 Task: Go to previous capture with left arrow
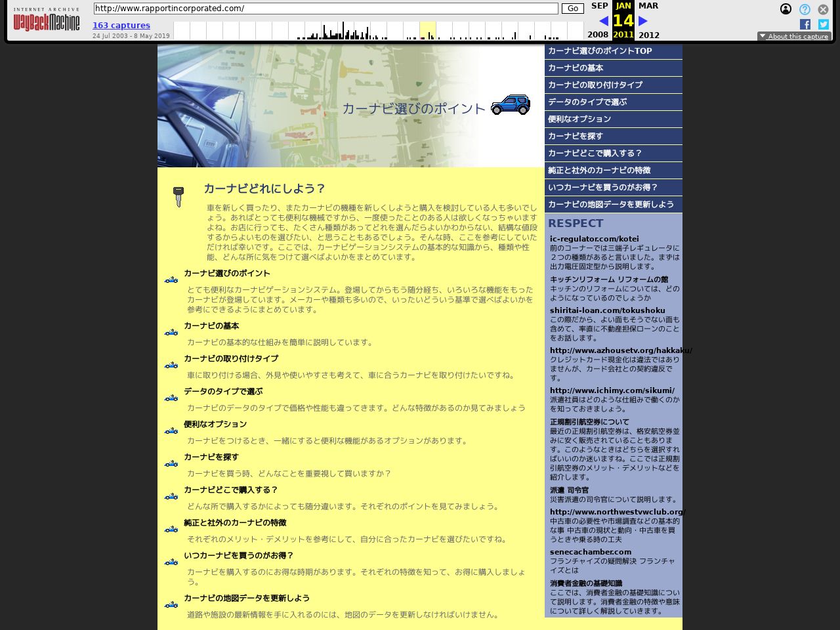[603, 21]
